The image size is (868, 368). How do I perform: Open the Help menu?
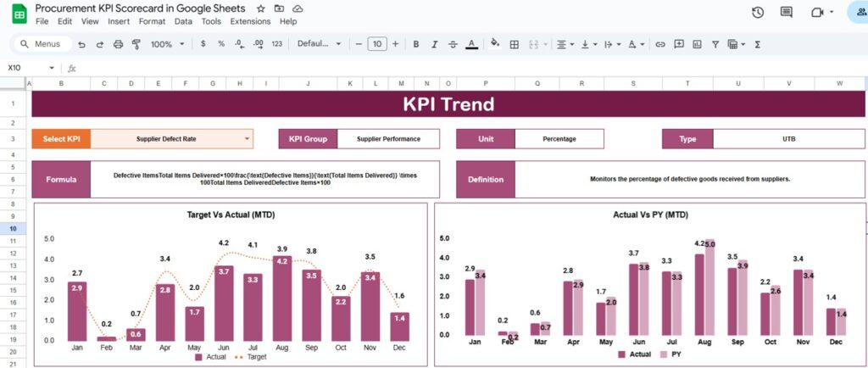tap(288, 21)
